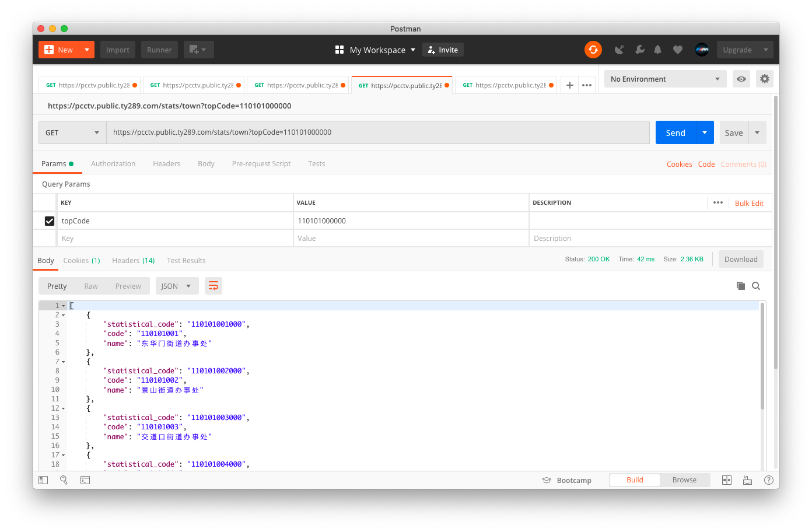Select the Preview response view
This screenshot has width=812, height=532.
point(128,286)
